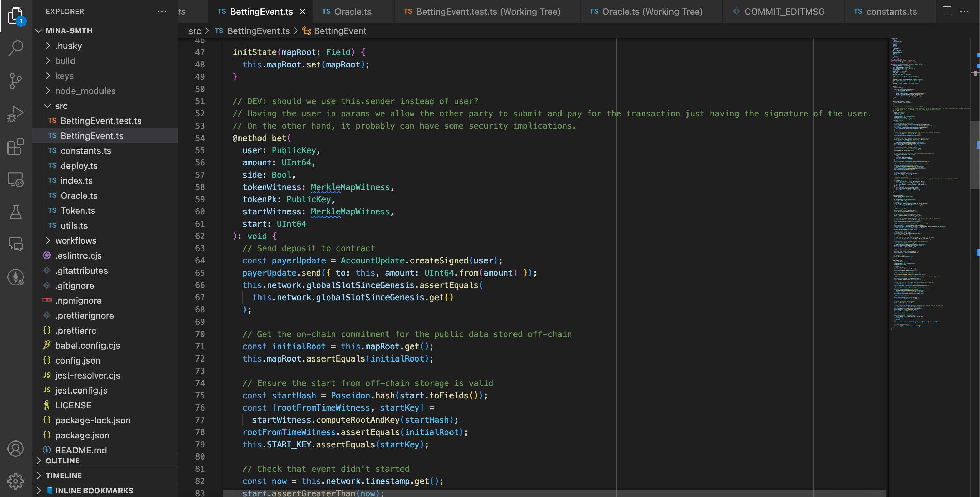
Task: Select BettingEvent.ts in the explorer
Action: point(105,136)
